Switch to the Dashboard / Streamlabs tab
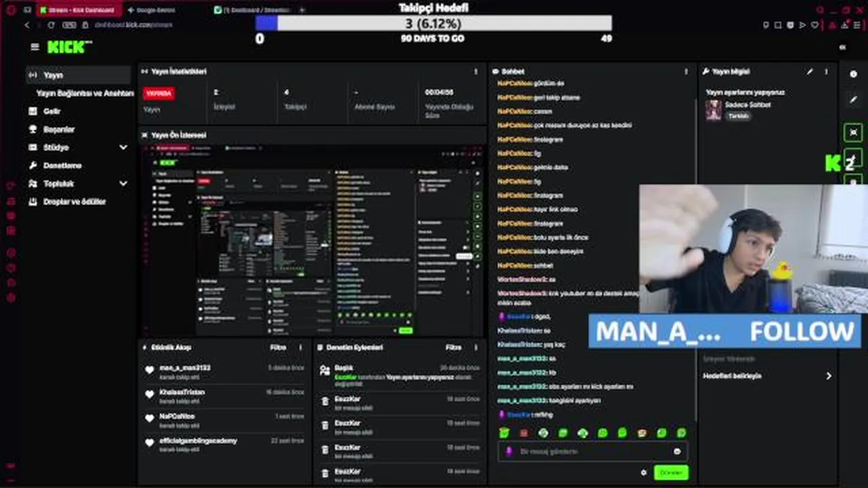The height and width of the screenshot is (488, 868). [x=251, y=10]
